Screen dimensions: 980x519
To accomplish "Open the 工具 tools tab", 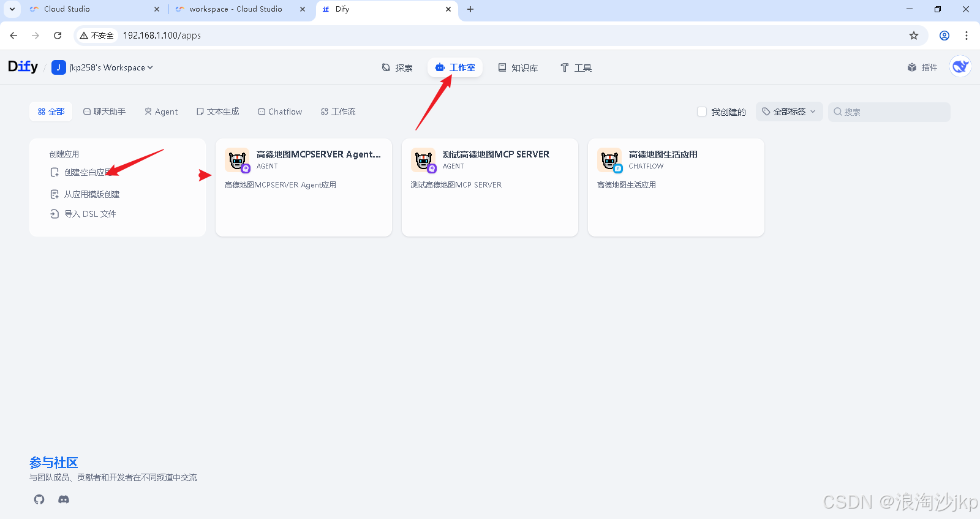I will pyautogui.click(x=576, y=67).
